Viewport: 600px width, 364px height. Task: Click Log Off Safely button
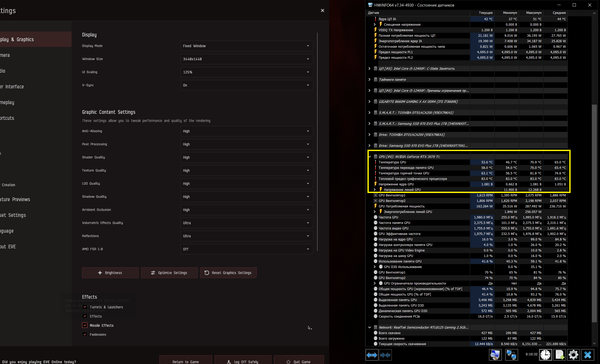243,360
